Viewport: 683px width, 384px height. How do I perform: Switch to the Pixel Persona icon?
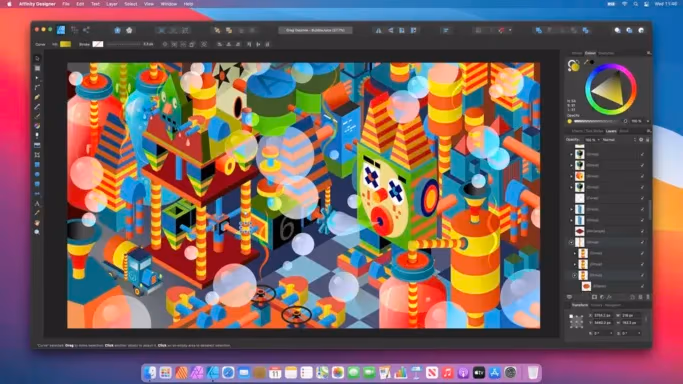[74, 30]
